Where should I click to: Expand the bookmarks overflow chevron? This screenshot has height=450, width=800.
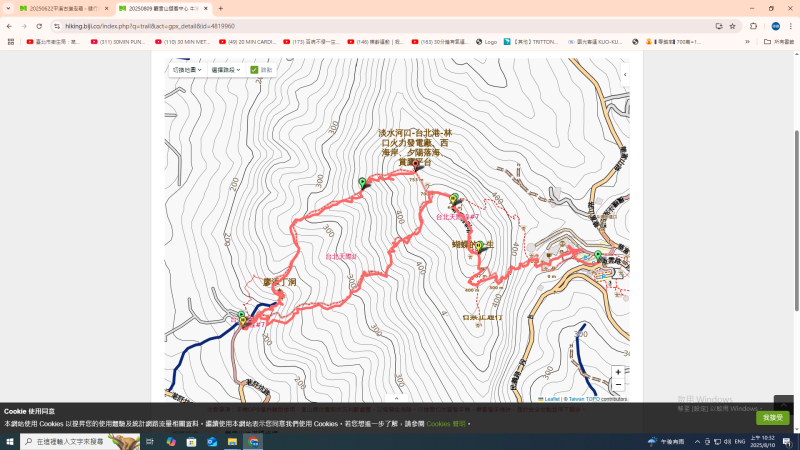point(747,42)
